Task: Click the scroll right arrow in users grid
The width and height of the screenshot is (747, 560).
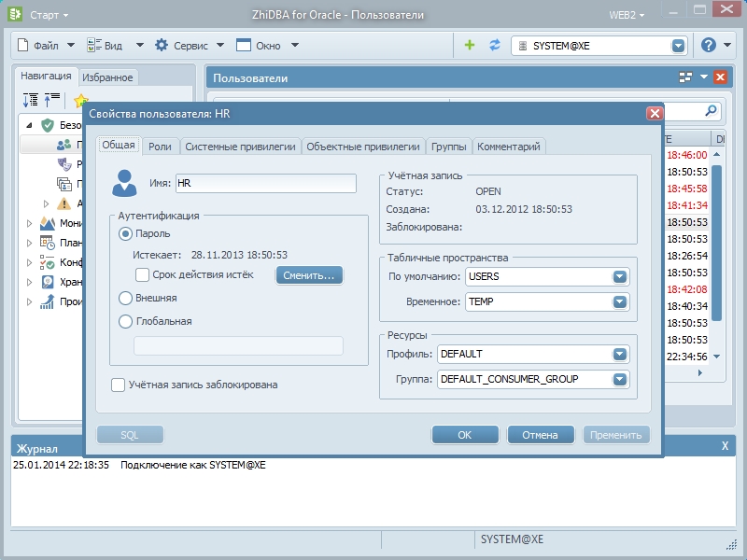Action: (x=699, y=372)
